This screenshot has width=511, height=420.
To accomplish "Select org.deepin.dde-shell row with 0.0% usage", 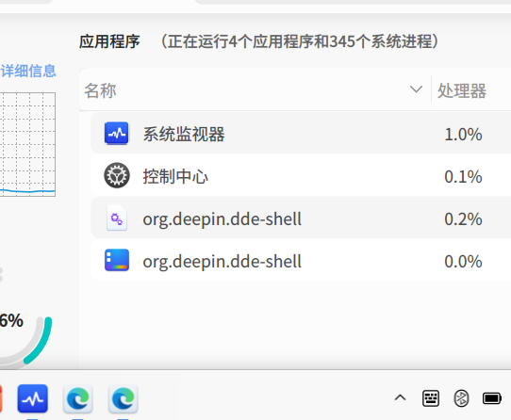I will click(x=301, y=261).
